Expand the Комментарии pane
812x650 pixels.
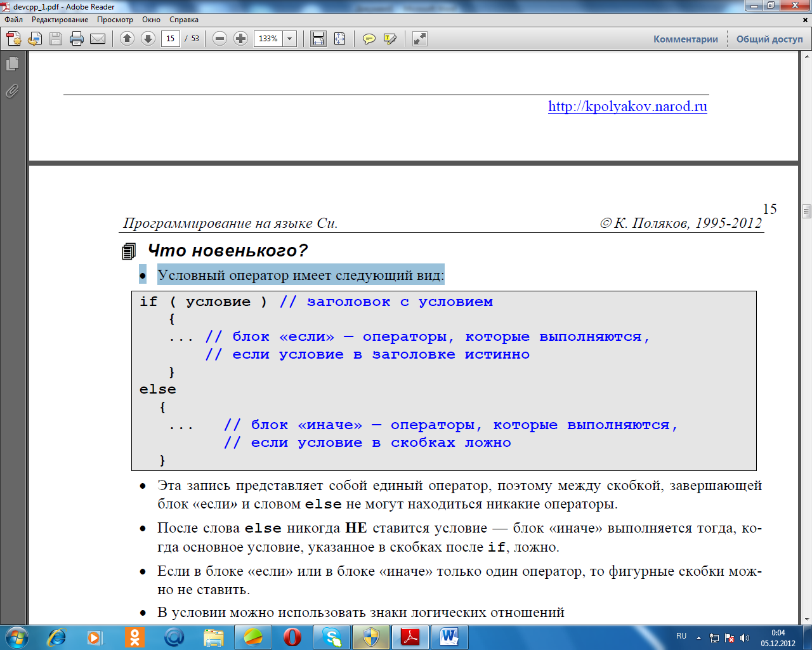(x=685, y=39)
